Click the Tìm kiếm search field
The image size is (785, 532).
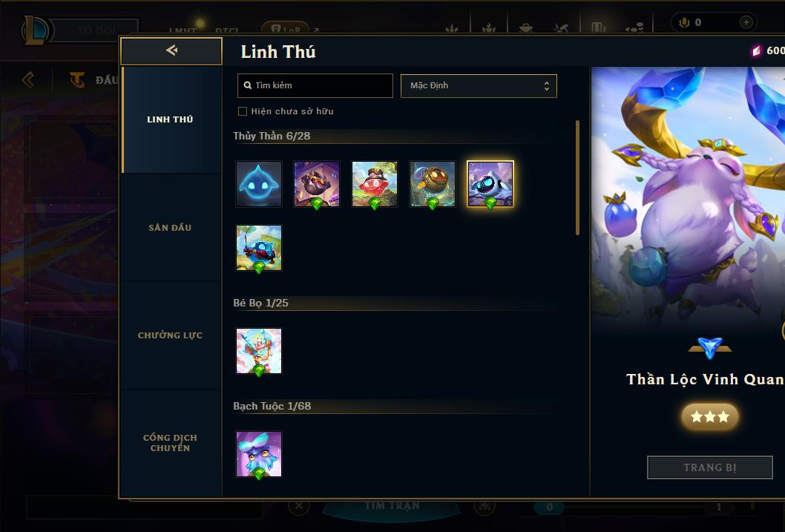(315, 85)
